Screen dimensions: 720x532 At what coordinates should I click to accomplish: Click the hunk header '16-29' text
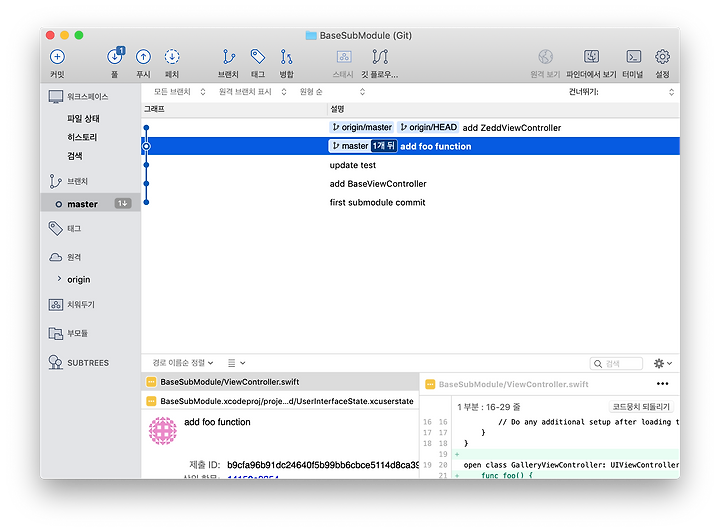tap(489, 407)
